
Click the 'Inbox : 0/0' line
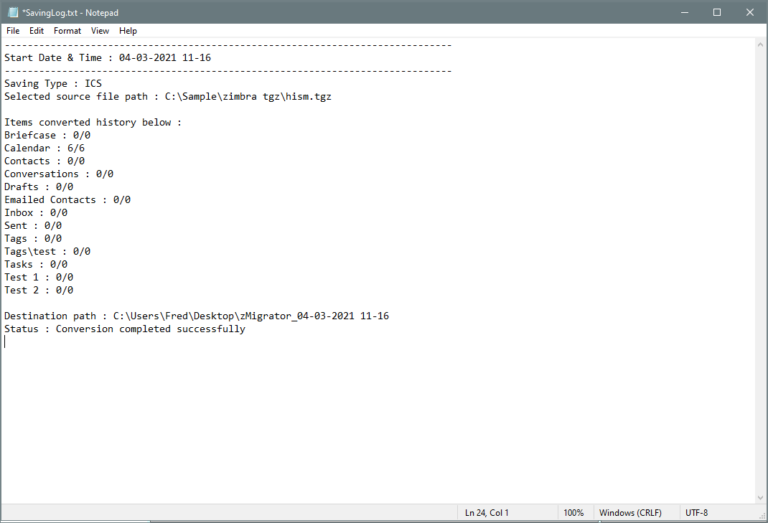[36, 213]
